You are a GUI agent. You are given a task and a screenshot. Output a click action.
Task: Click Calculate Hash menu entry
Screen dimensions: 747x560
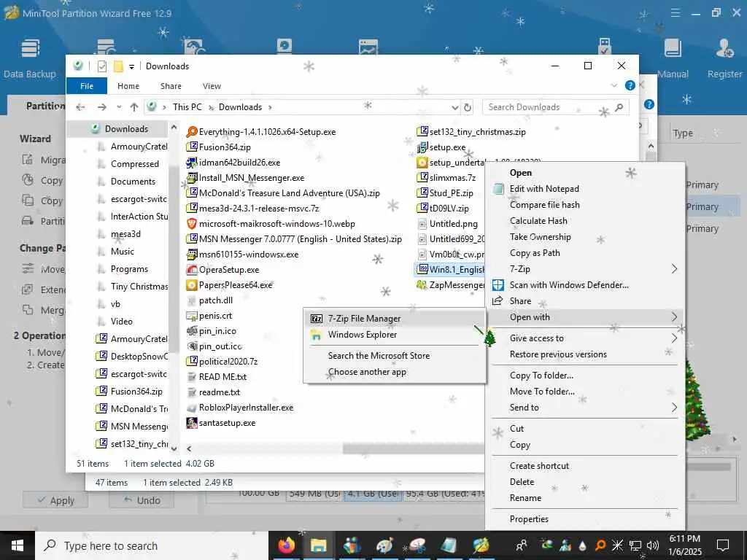tap(585, 221)
